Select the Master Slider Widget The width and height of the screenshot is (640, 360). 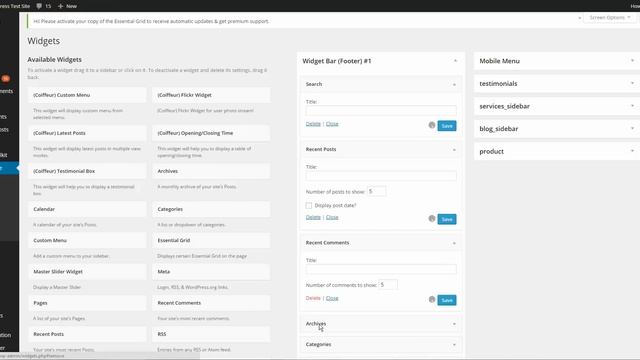click(87, 271)
